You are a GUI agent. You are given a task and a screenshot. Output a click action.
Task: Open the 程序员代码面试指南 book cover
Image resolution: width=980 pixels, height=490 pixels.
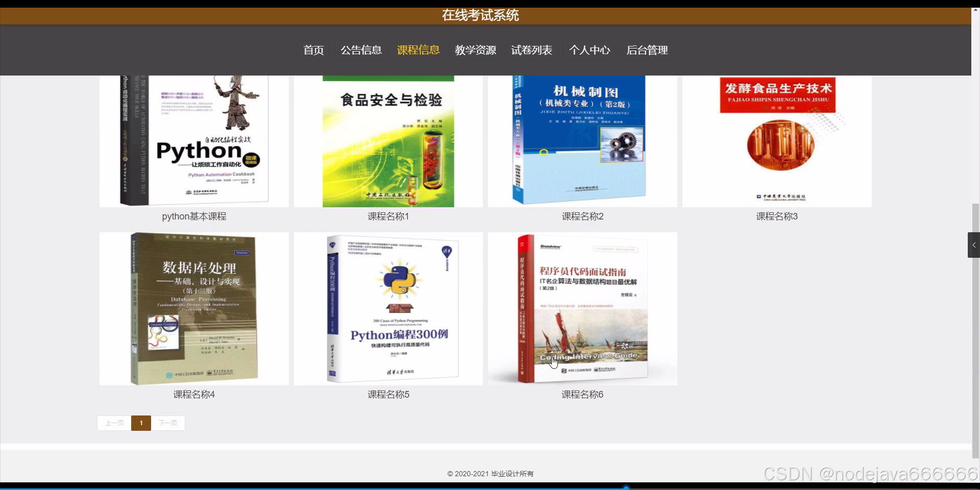pos(582,309)
